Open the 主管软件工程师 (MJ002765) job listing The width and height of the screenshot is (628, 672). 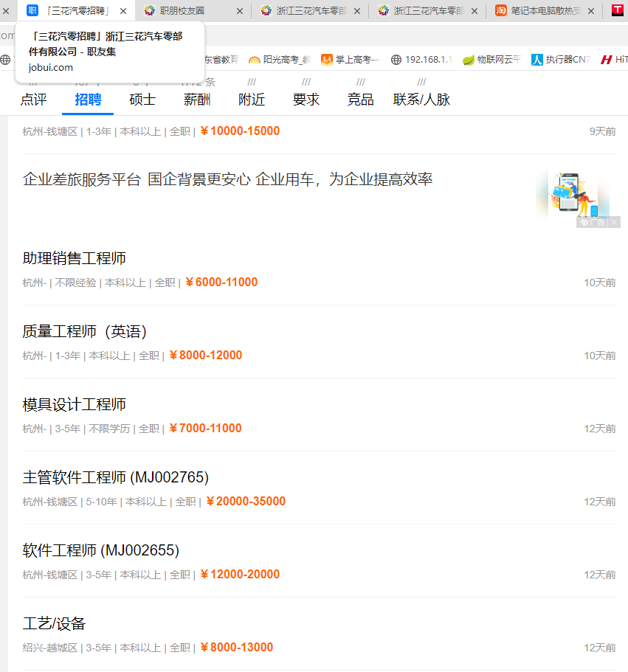click(x=116, y=477)
